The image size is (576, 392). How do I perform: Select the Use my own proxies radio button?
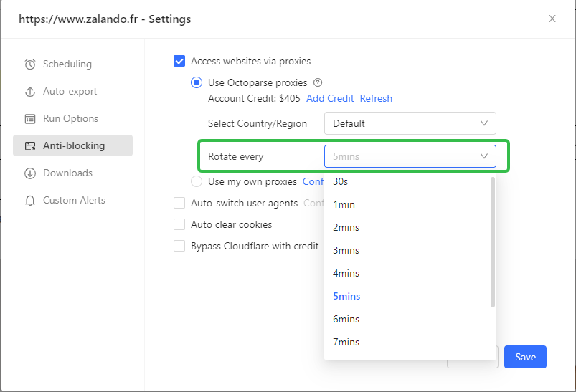point(197,182)
